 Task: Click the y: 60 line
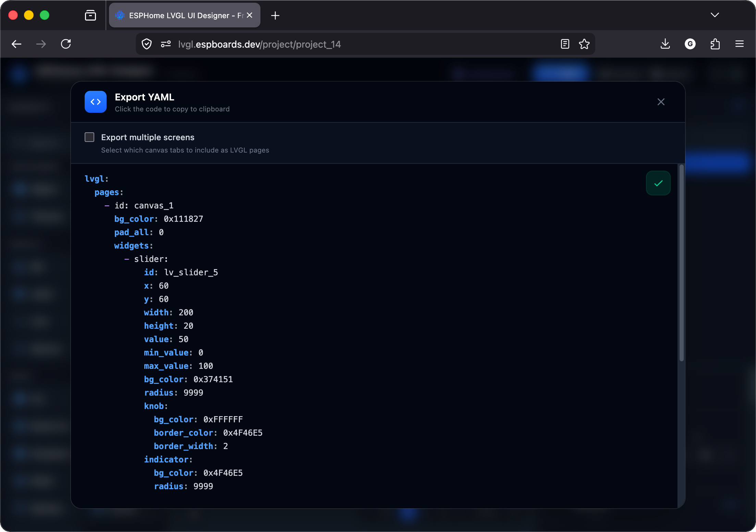(156, 299)
